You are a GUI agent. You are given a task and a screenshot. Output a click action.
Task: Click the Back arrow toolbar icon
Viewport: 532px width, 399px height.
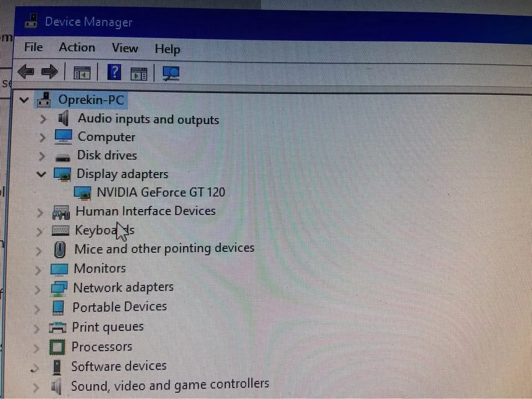[26, 71]
